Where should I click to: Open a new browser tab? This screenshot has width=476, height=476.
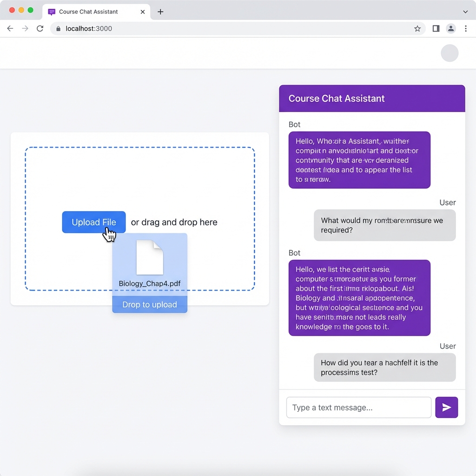click(x=160, y=12)
